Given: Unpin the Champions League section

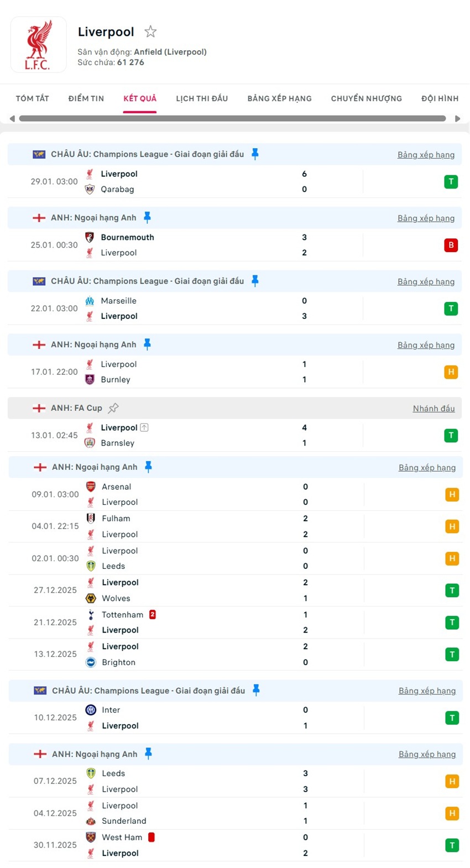Looking at the screenshot, I should coord(254,155).
